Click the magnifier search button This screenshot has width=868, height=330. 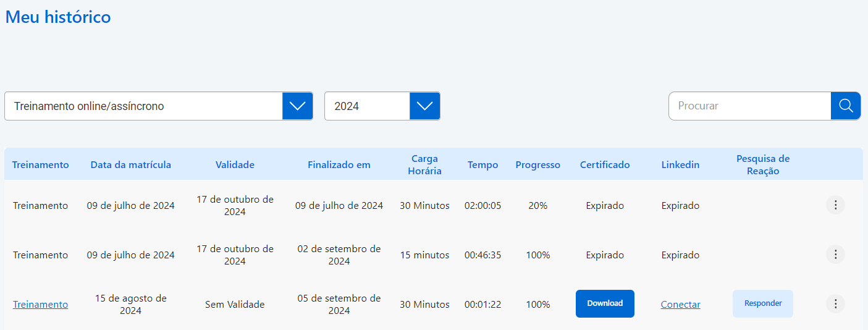pos(845,106)
